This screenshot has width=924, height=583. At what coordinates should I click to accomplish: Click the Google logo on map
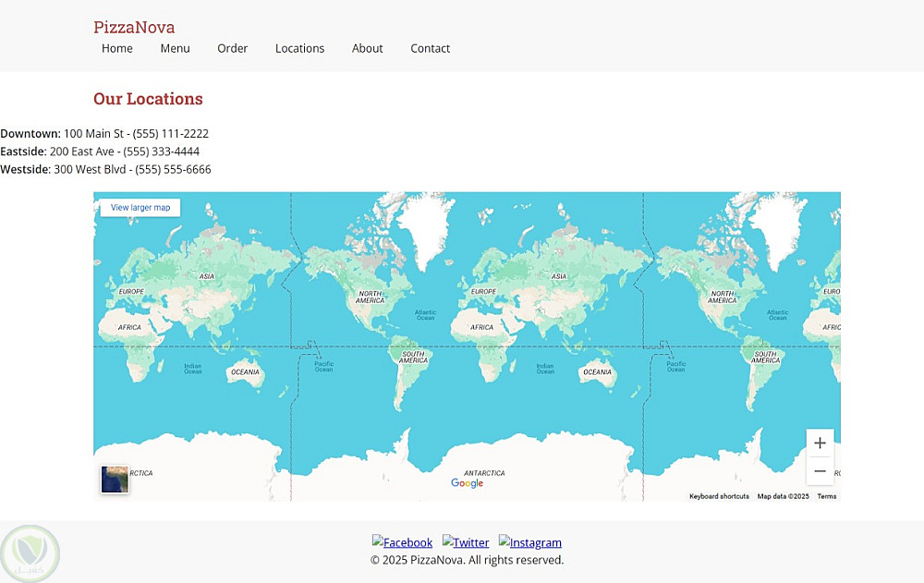(467, 483)
